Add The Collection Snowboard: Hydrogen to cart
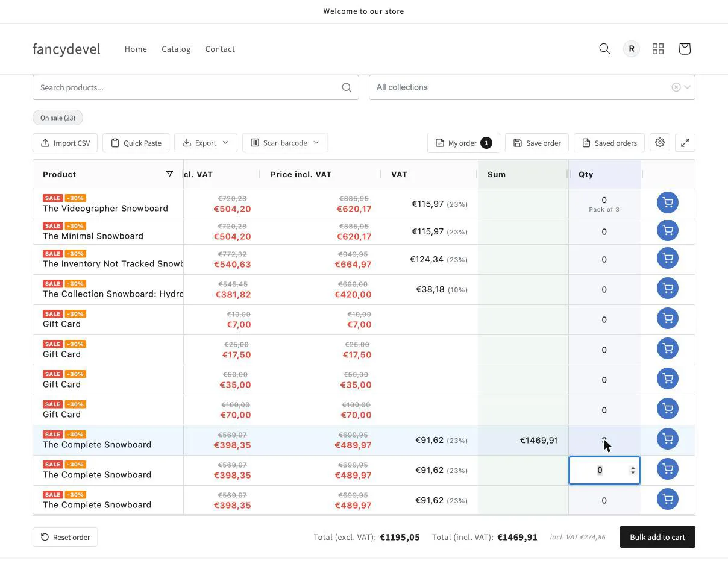The height and width of the screenshot is (587, 728). (x=668, y=288)
